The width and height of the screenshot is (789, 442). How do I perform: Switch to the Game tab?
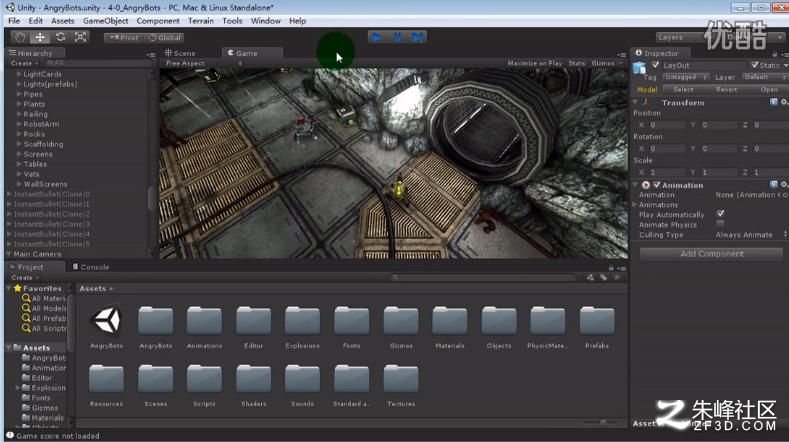click(x=252, y=53)
